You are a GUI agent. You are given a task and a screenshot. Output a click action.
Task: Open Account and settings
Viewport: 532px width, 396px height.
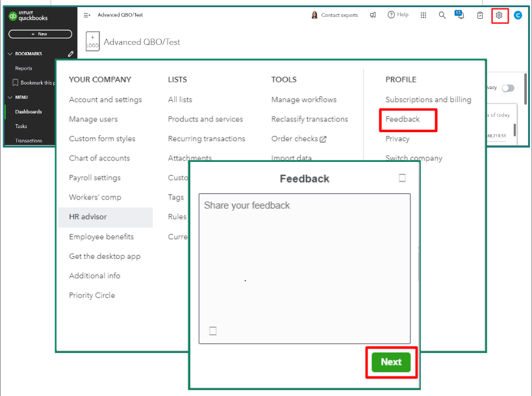(x=105, y=99)
